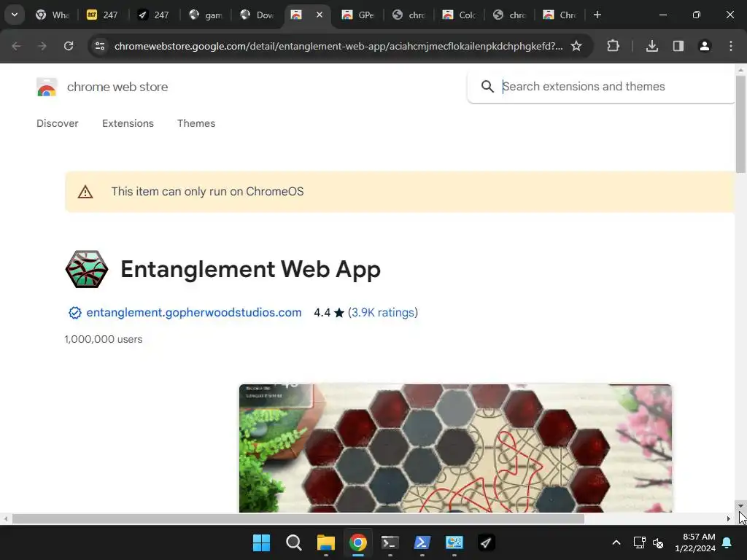The width and height of the screenshot is (747, 560).
Task: Open the Discover section
Action: (x=57, y=123)
